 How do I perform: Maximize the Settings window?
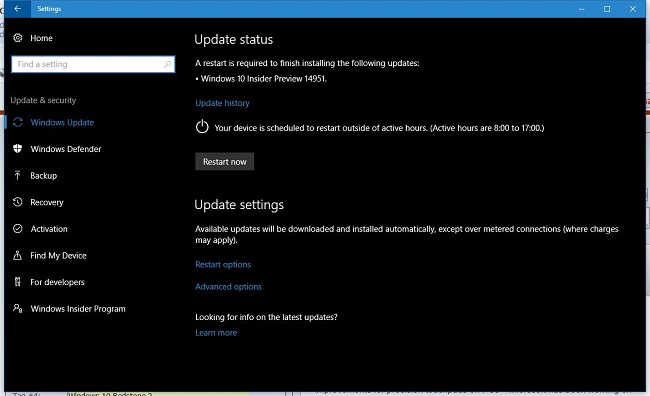click(x=607, y=9)
